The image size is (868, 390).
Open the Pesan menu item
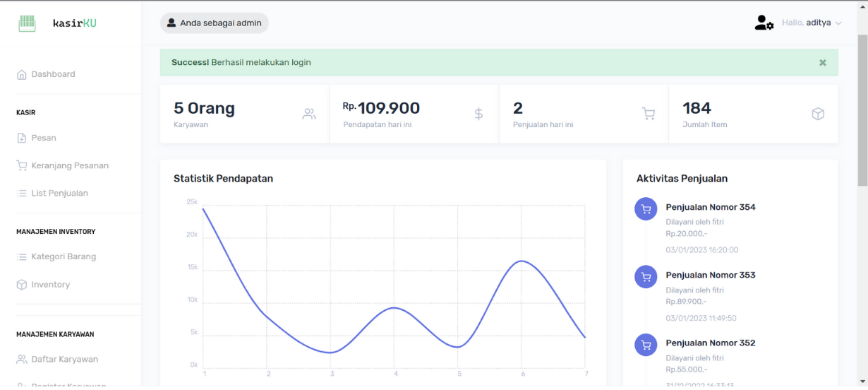tap(44, 138)
